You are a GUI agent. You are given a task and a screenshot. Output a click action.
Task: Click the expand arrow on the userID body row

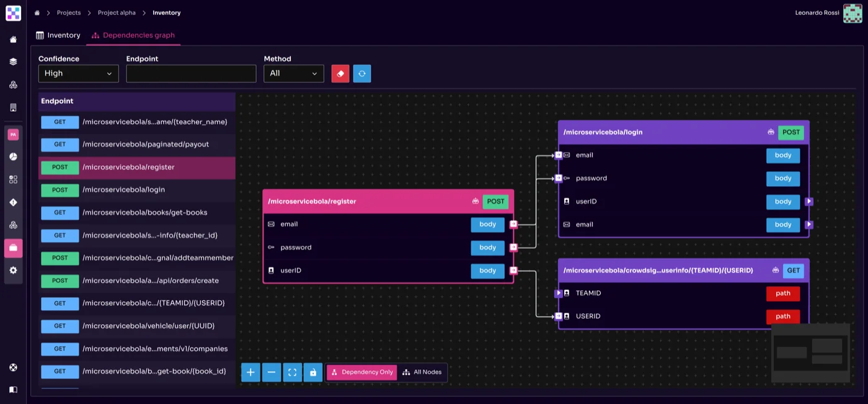[809, 201]
